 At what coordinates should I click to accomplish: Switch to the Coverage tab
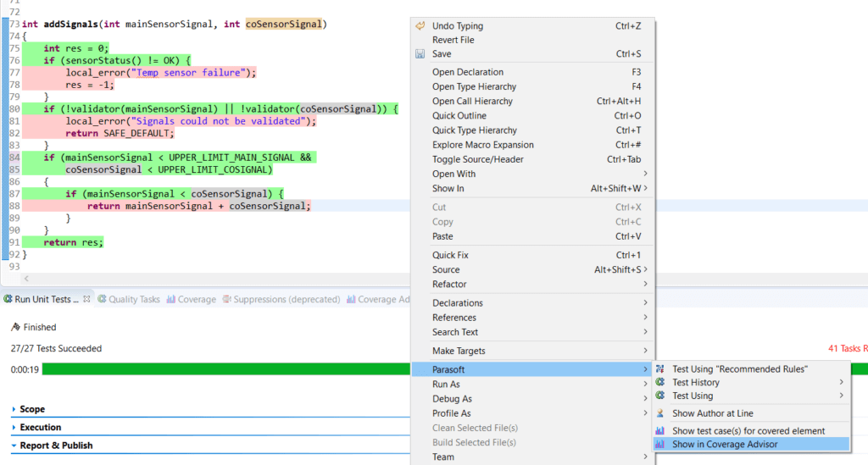pos(196,300)
